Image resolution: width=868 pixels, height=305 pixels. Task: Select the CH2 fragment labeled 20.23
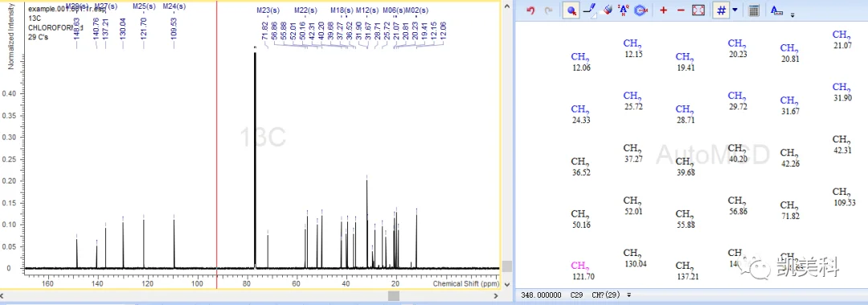point(737,48)
